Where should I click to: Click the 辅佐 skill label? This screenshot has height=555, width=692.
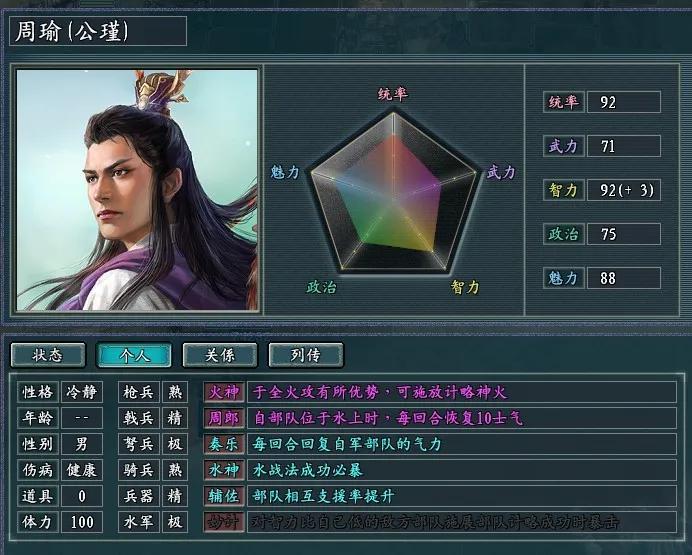(224, 496)
